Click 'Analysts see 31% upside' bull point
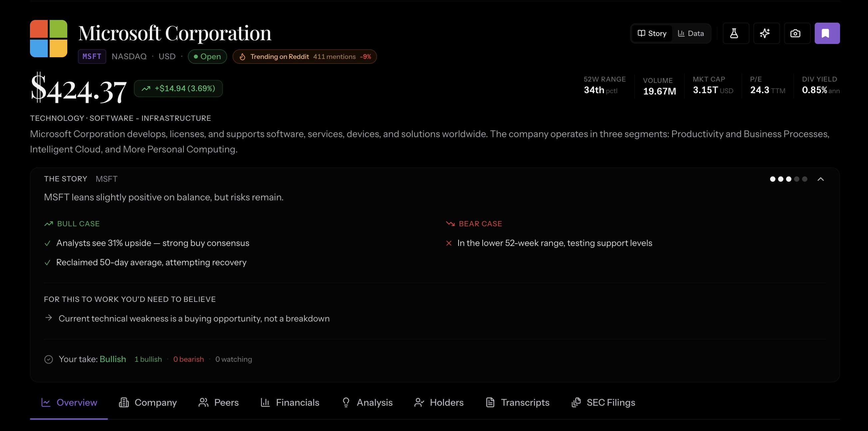Viewport: 868px width, 431px height. coord(153,243)
